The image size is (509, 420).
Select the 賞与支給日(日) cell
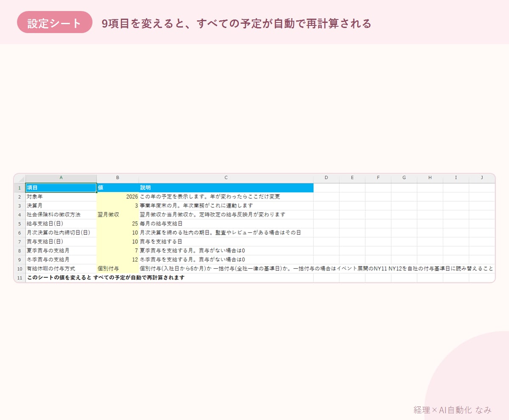point(61,242)
